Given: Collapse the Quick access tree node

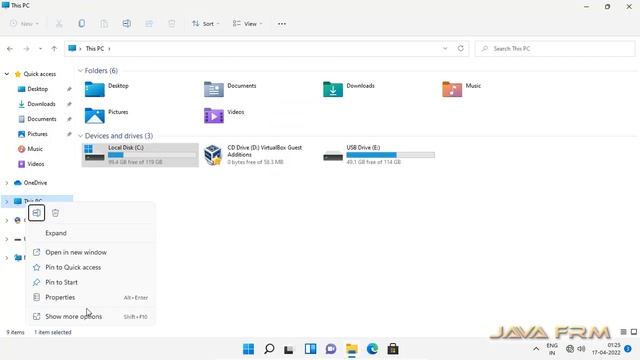Looking at the screenshot, I should [7, 74].
